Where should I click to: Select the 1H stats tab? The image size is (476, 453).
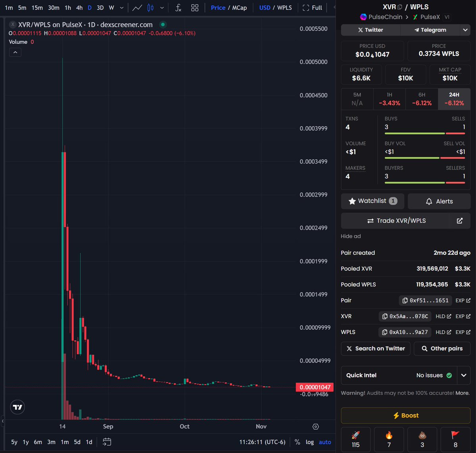coord(389,99)
